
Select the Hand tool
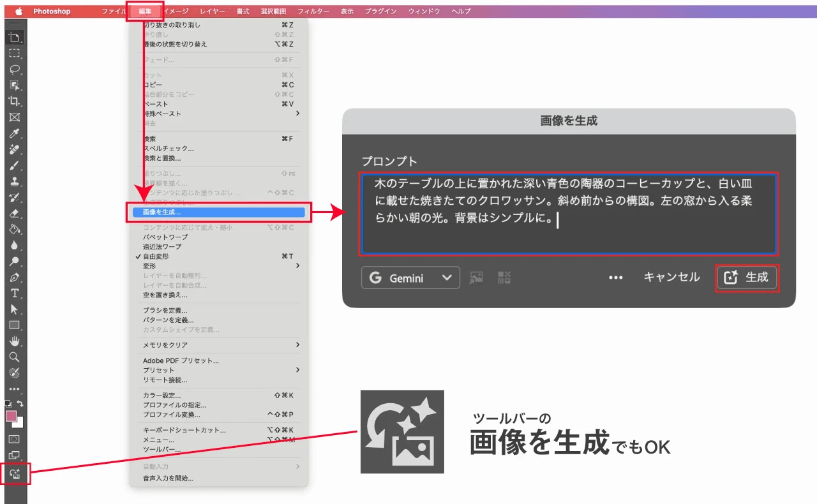point(15,341)
